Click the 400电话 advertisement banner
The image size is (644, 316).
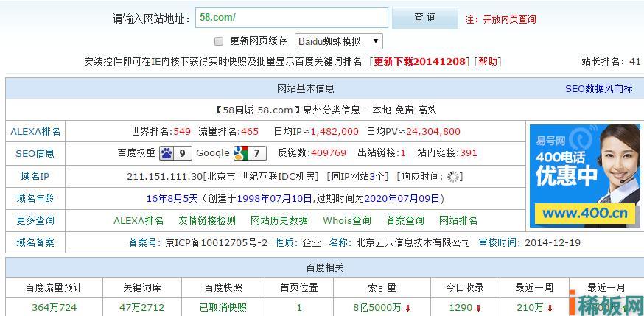pyautogui.click(x=585, y=175)
